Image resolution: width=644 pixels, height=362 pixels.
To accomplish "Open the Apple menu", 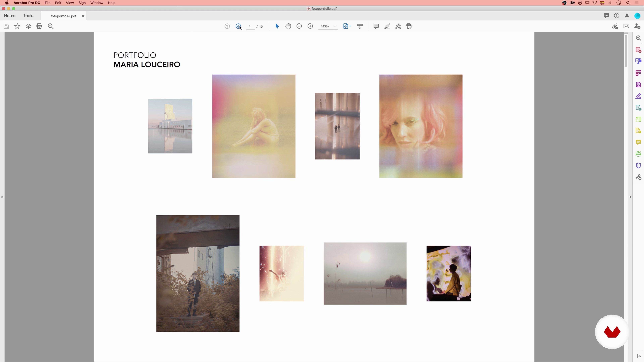I will pyautogui.click(x=7, y=3).
